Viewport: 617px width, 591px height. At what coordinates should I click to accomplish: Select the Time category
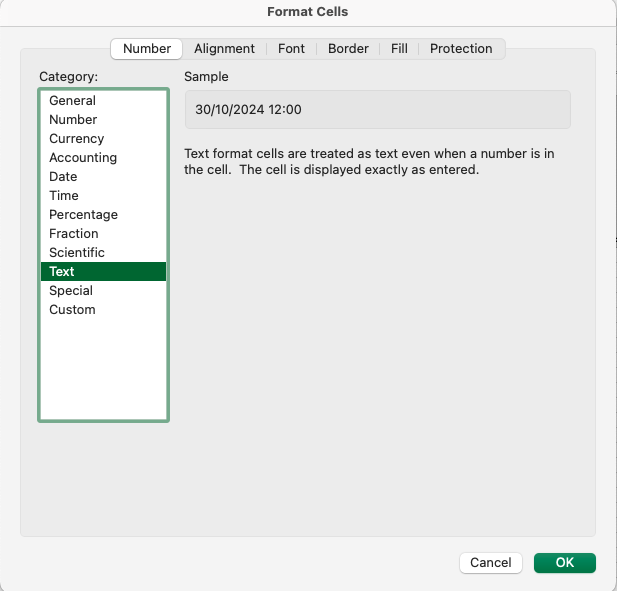64,196
